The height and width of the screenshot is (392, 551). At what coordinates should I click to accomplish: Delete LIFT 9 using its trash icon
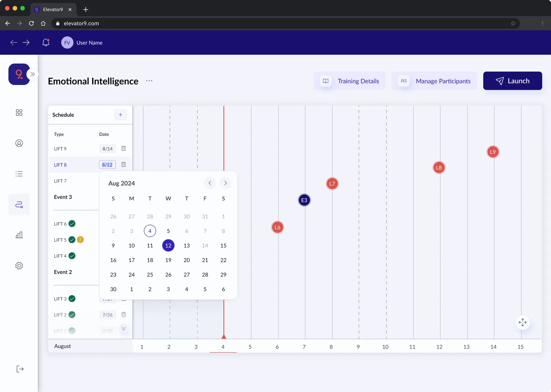click(124, 149)
